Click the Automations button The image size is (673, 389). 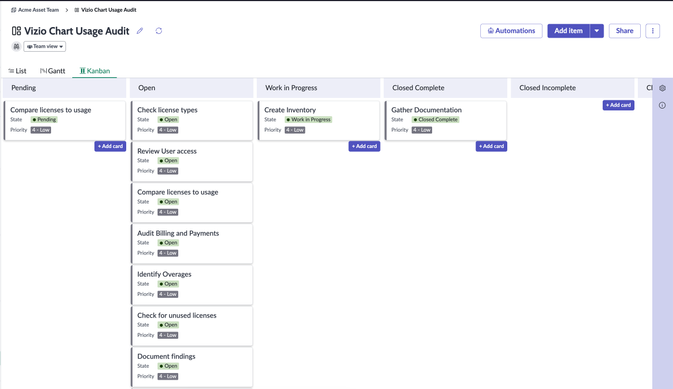click(x=511, y=31)
